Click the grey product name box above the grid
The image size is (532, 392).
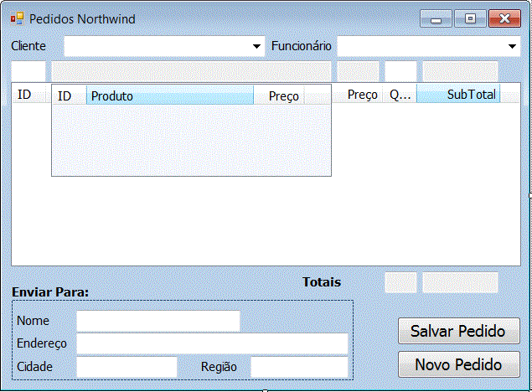pyautogui.click(x=191, y=71)
